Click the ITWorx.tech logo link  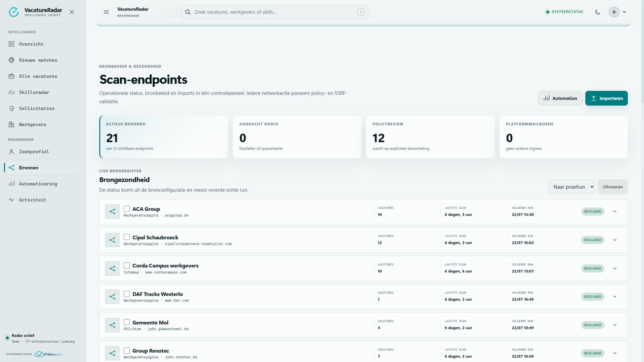pos(48,354)
